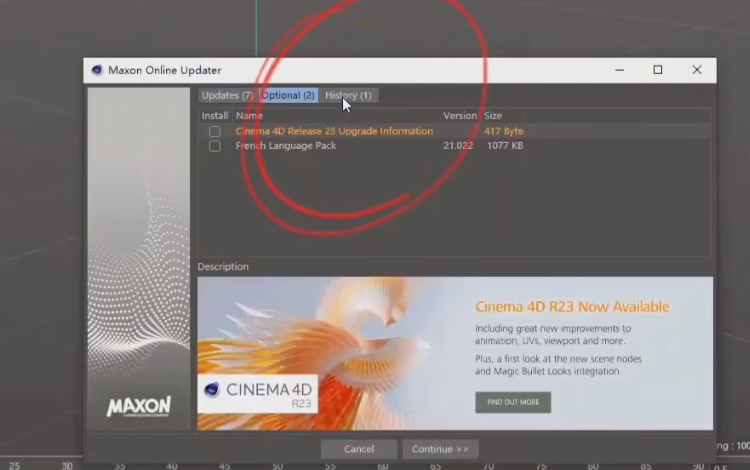Image resolution: width=750 pixels, height=470 pixels.
Task: Click the Cinema 4D icon in title bar
Action: click(x=97, y=70)
